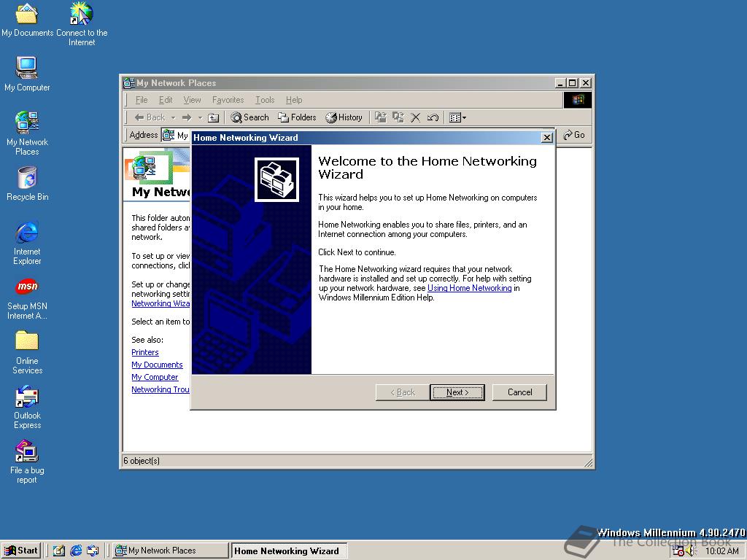Click Show Desktop quick launch icon
This screenshot has width=747, height=560.
click(x=58, y=551)
